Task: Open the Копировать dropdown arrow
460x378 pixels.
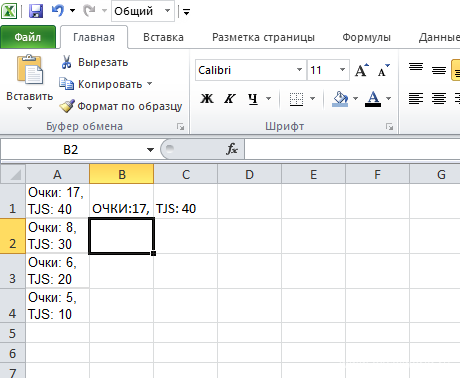Action: [149, 84]
